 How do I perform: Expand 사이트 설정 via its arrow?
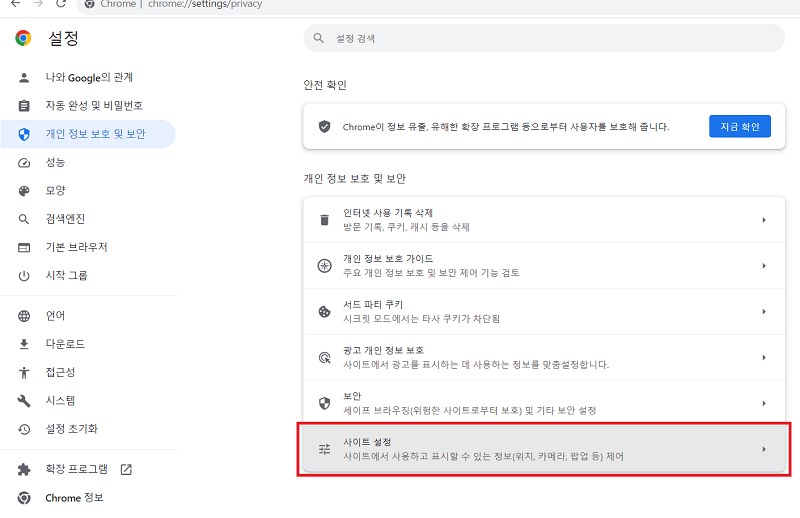(764, 449)
